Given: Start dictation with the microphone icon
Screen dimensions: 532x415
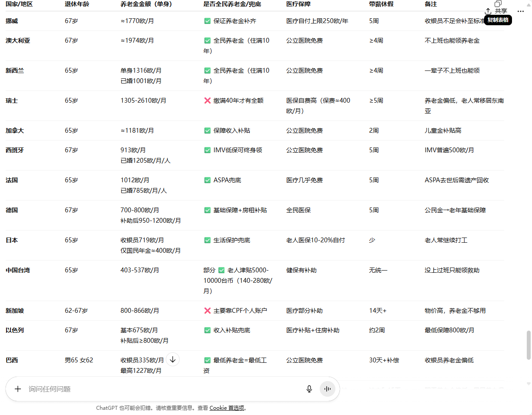Looking at the screenshot, I should click(x=309, y=389).
